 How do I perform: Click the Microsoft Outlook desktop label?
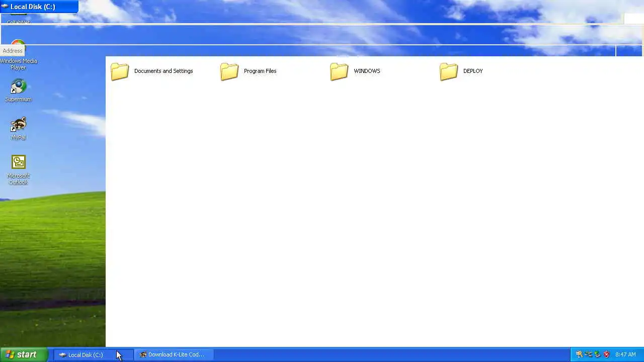coord(18,179)
